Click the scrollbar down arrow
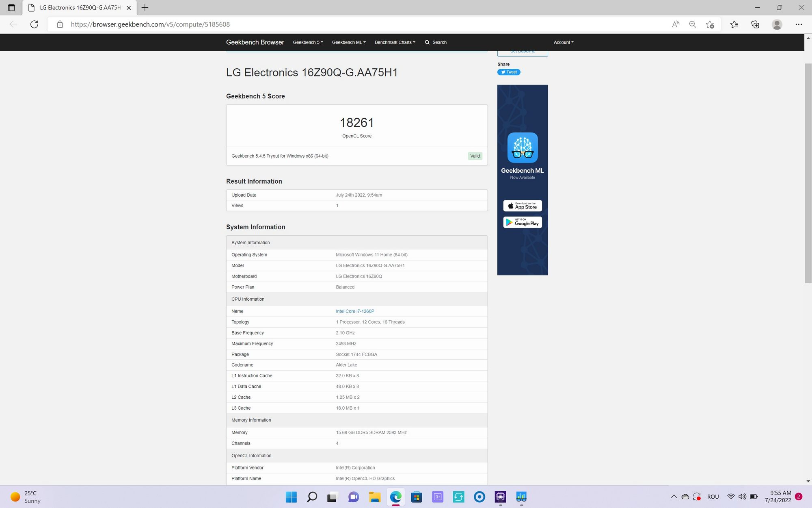This screenshot has width=812, height=508. point(808,481)
